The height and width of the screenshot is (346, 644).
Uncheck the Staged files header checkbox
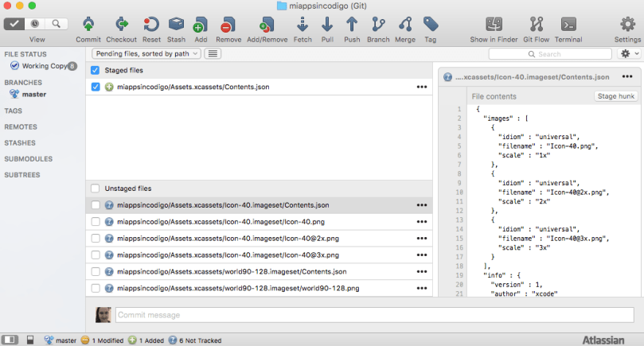click(x=96, y=71)
